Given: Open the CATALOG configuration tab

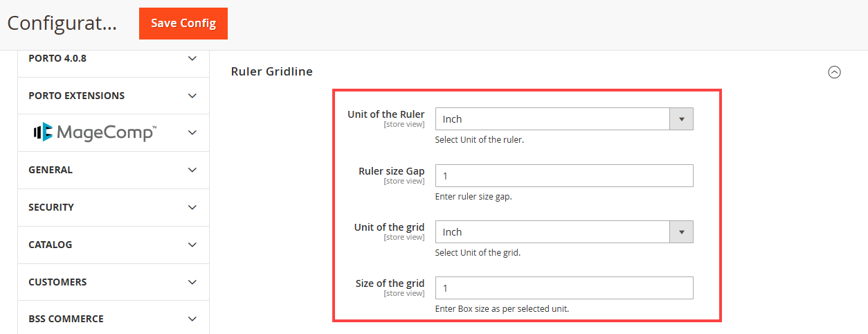Looking at the screenshot, I should 51,245.
